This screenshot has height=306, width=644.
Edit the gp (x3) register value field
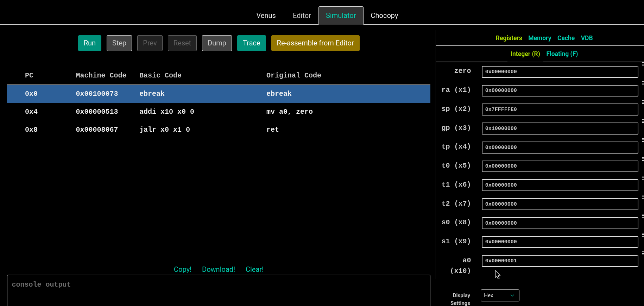(560, 129)
